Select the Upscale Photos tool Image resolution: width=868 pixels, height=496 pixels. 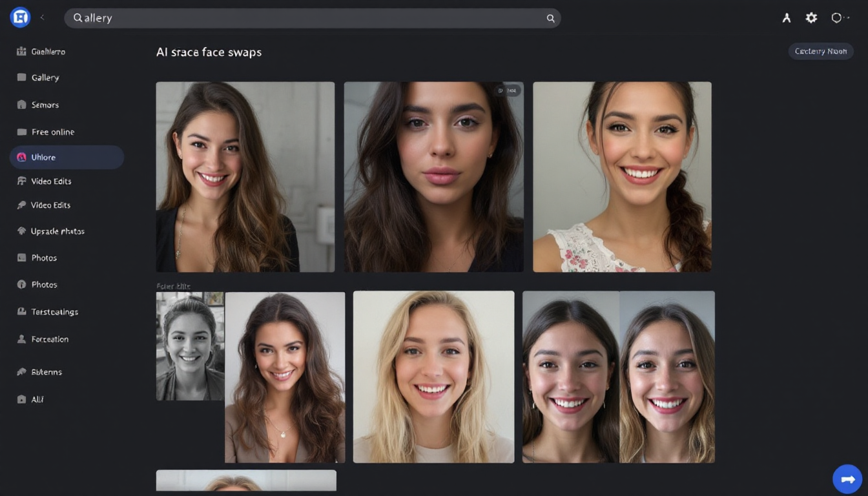pos(59,231)
